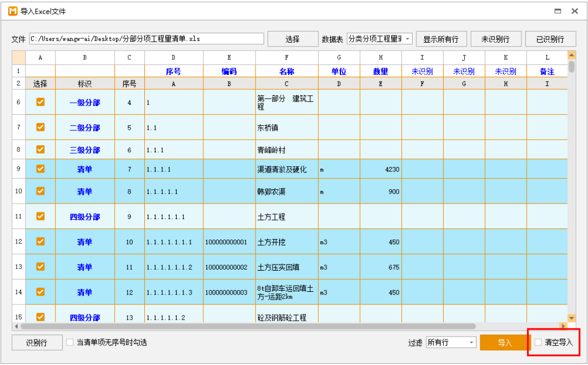Enable the 清空导入 checkbox
This screenshot has height=365, width=588.
[538, 342]
